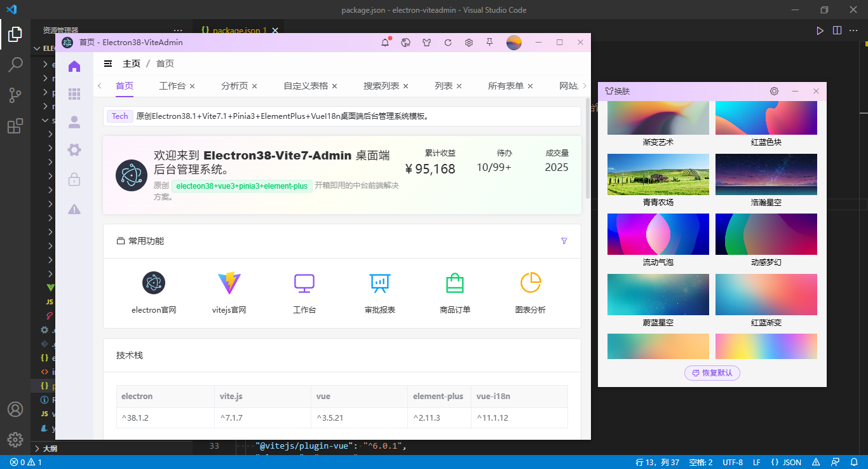Image resolution: width=868 pixels, height=469 pixels.
Task: Apply the 红蓝渐变 skin thumbnail
Action: click(766, 294)
